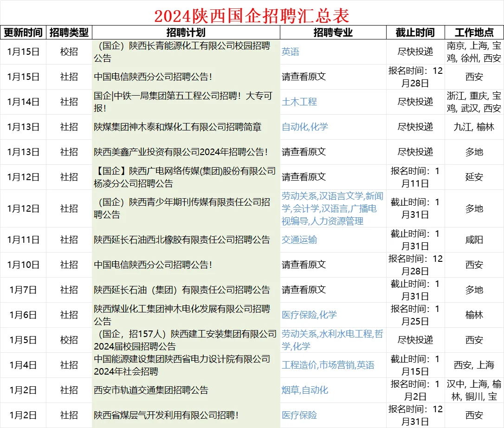Click the 烟草,自动化 link
This screenshot has height=428, width=504.
[x=306, y=390]
